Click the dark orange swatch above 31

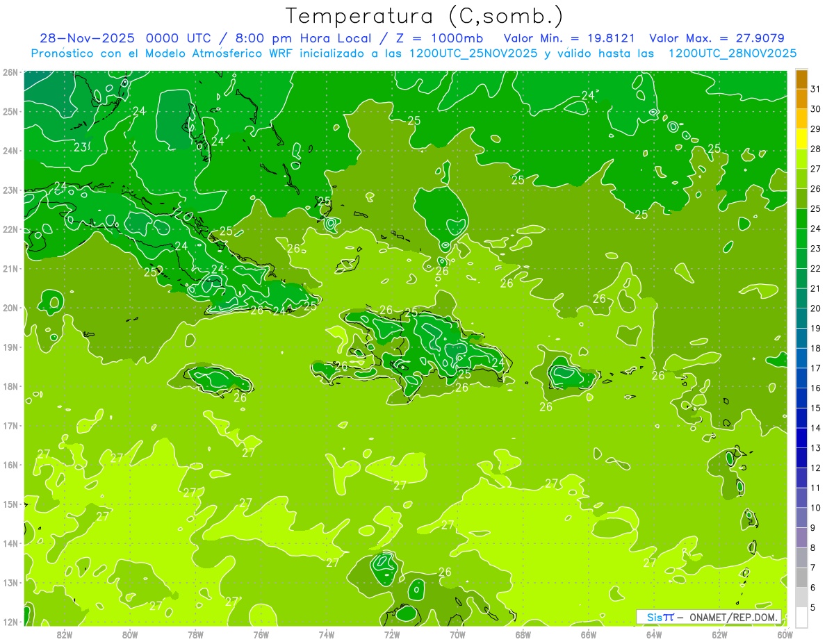(x=802, y=79)
